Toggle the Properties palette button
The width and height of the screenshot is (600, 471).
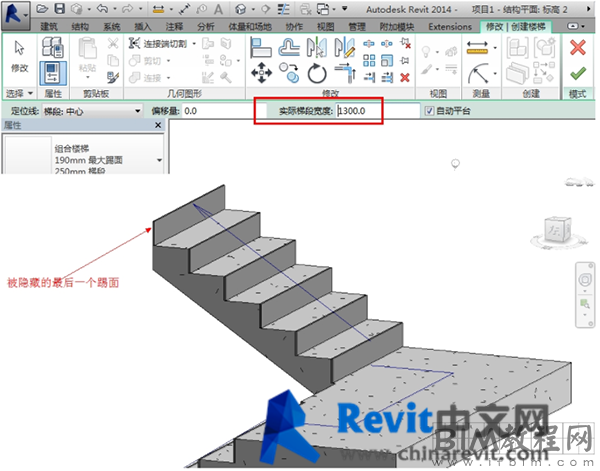point(53,73)
